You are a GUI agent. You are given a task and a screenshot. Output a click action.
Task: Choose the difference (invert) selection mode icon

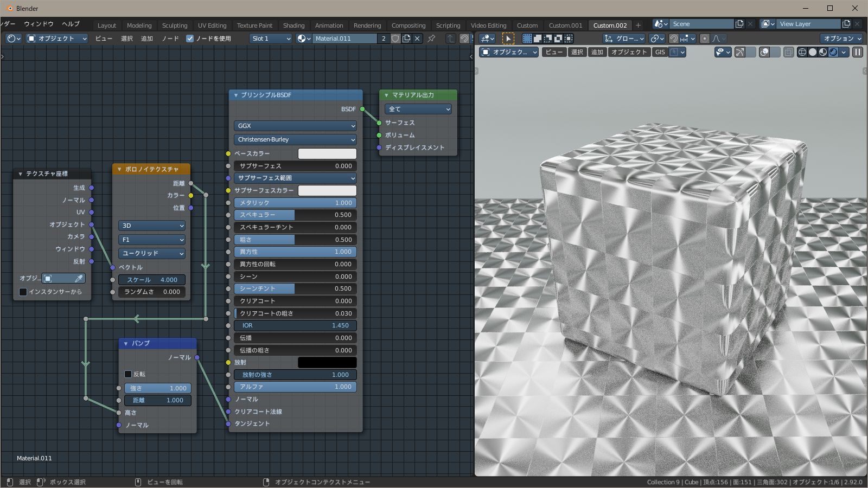pos(558,38)
